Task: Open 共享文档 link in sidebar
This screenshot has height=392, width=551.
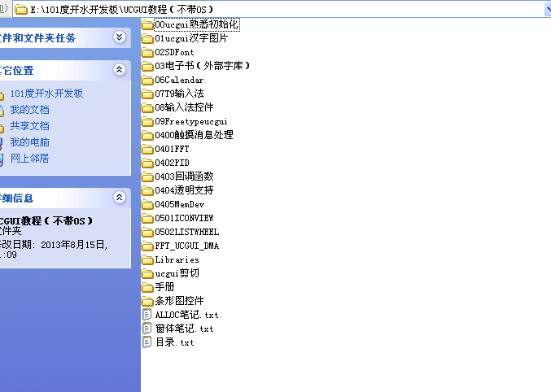Action: pyautogui.click(x=29, y=126)
